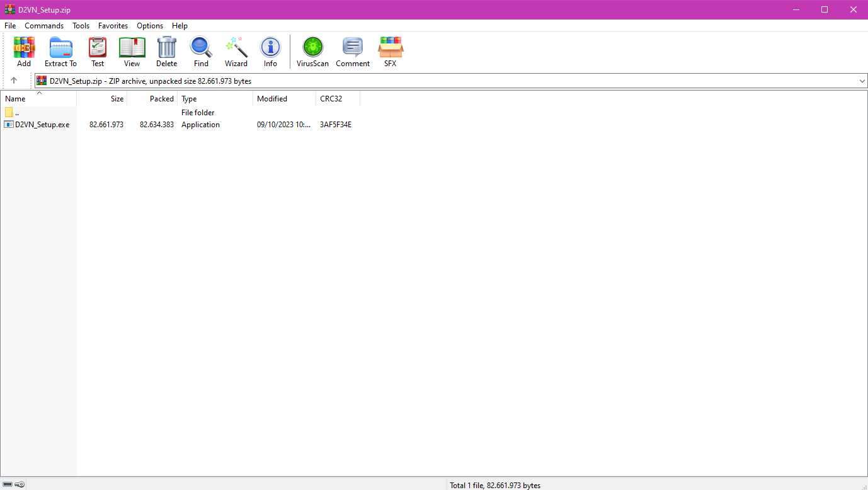Select the D2VN_Setup.exe file
This screenshot has height=490, width=868.
tap(42, 125)
